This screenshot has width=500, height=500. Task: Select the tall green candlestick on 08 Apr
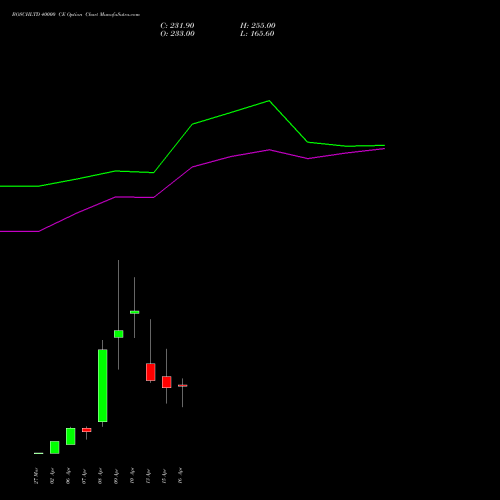(103, 386)
